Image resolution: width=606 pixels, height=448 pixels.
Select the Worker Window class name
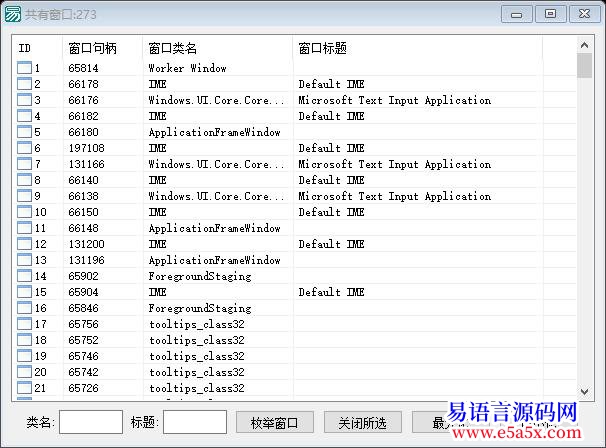click(x=187, y=68)
